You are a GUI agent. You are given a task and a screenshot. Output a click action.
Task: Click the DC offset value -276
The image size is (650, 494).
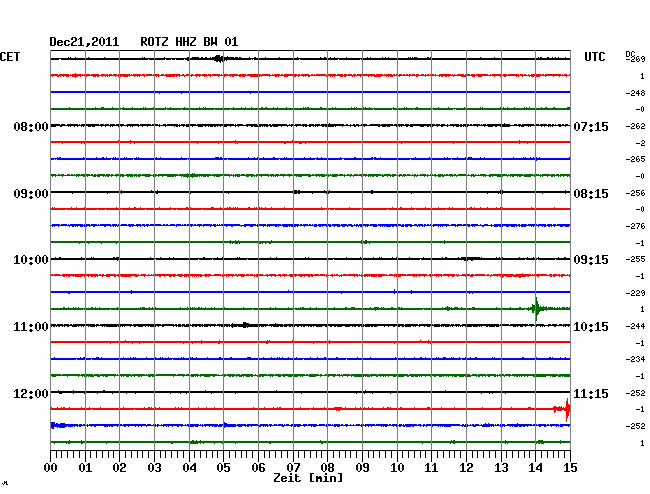(635, 226)
